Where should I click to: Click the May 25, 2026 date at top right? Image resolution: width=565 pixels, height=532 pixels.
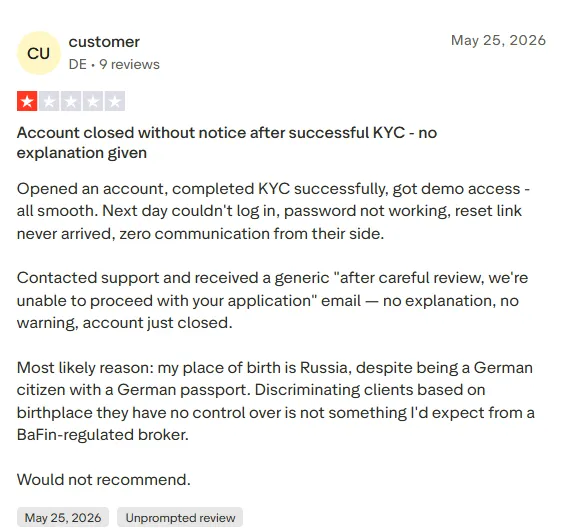(498, 40)
